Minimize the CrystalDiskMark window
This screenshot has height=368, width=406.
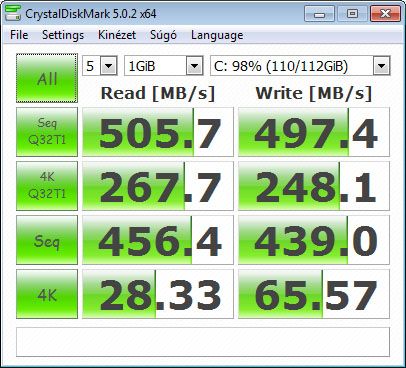tap(319, 14)
